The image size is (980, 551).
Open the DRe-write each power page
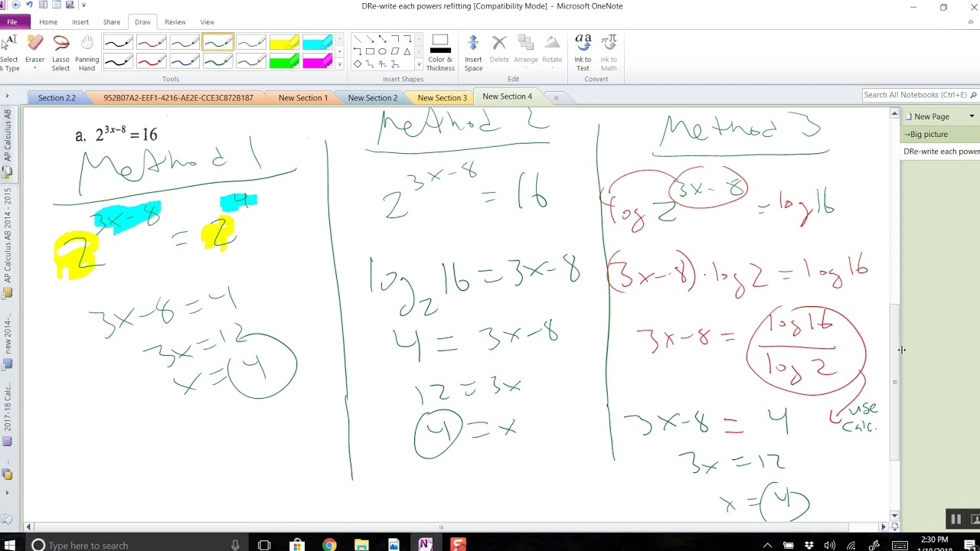940,152
